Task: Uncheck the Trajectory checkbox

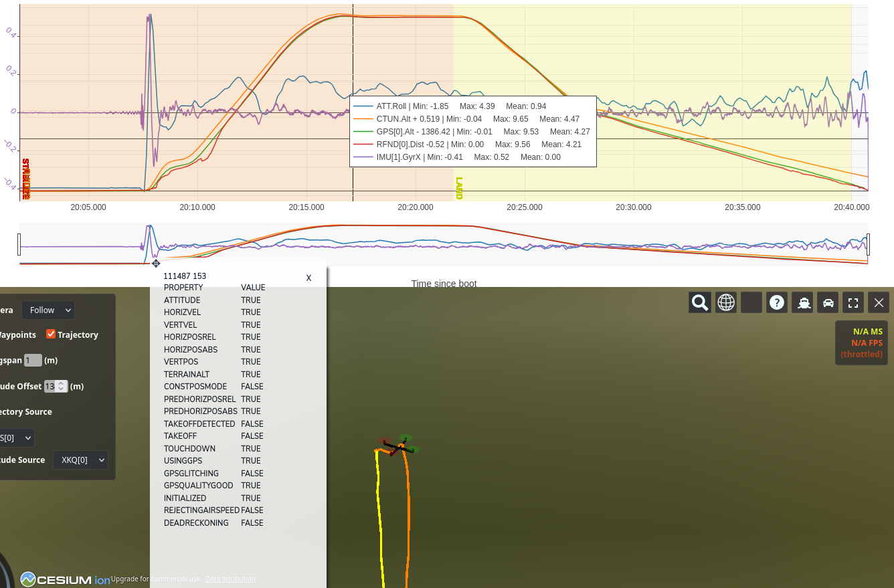Action: [x=51, y=334]
